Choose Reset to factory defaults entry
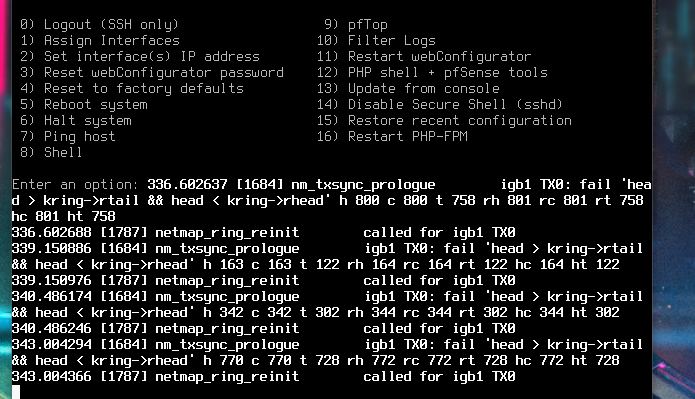This screenshot has height=399, width=695. [132, 89]
